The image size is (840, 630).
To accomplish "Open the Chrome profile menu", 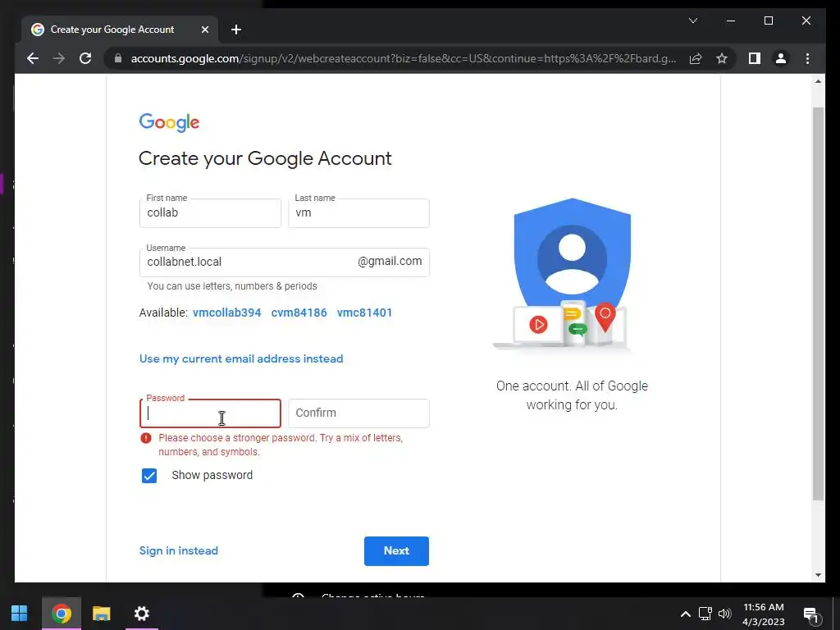I will click(x=781, y=58).
